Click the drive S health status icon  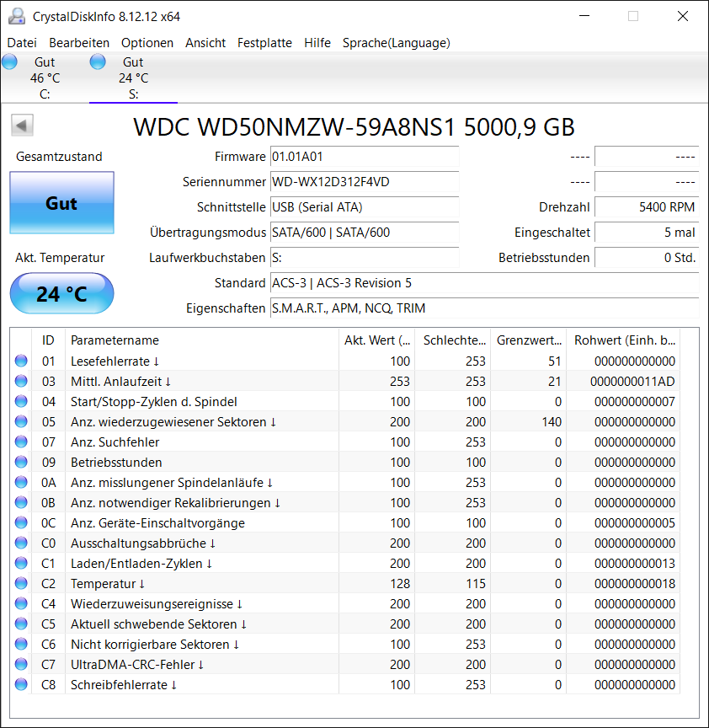point(98,61)
